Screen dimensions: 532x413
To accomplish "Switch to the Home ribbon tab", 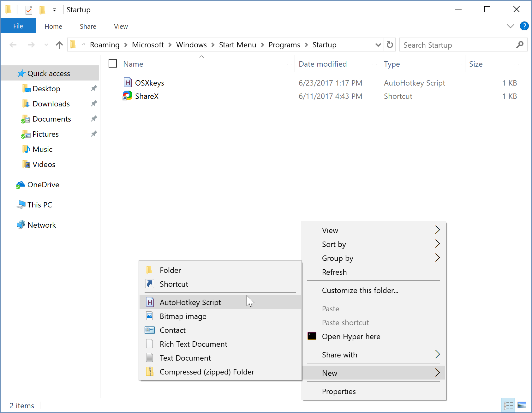I will coord(53,26).
